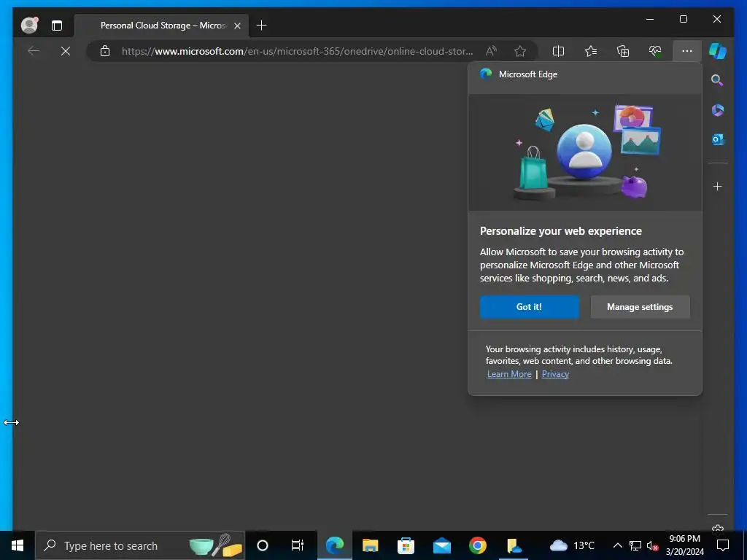Open Copilot sidebar

(718, 51)
